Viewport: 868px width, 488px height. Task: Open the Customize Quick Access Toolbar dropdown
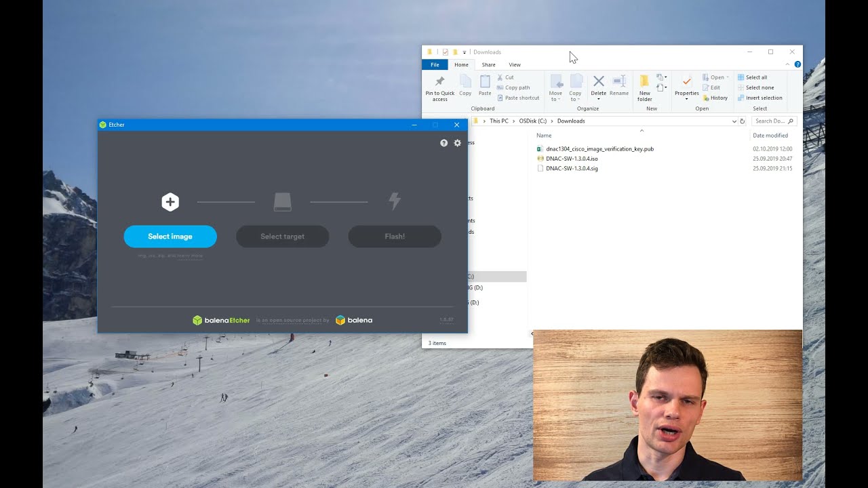coord(465,52)
